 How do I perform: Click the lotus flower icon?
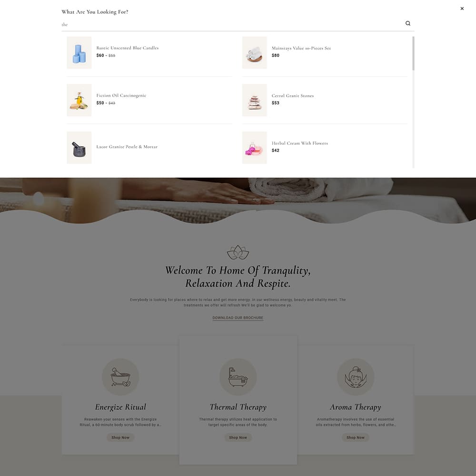[x=238, y=252]
